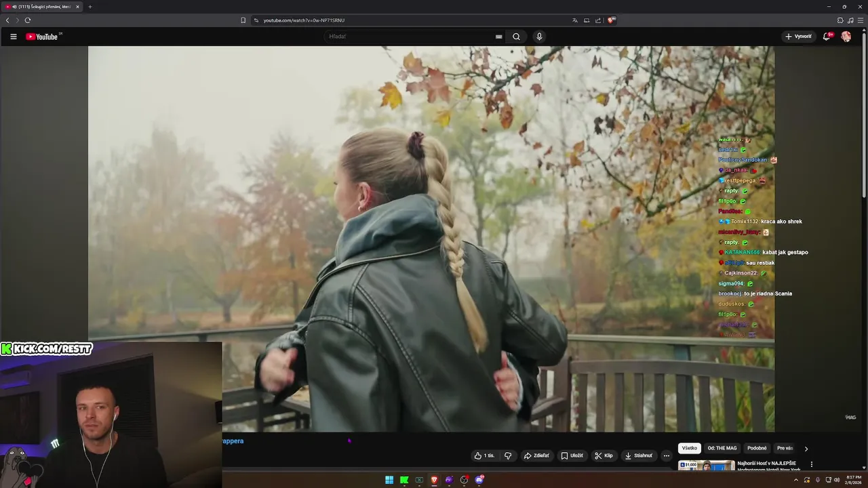868x488 pixels.
Task: Open the Brave browser taskbar icon
Action: pos(434,480)
